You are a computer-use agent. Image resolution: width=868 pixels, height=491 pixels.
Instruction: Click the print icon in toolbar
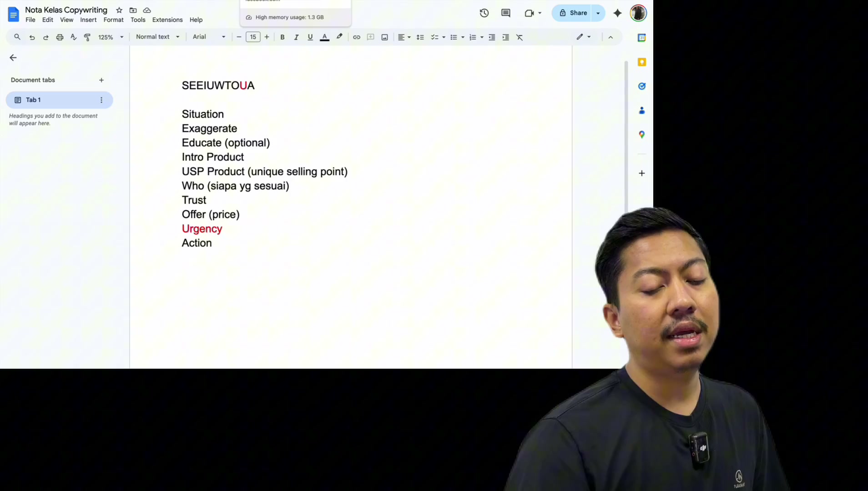pos(60,37)
